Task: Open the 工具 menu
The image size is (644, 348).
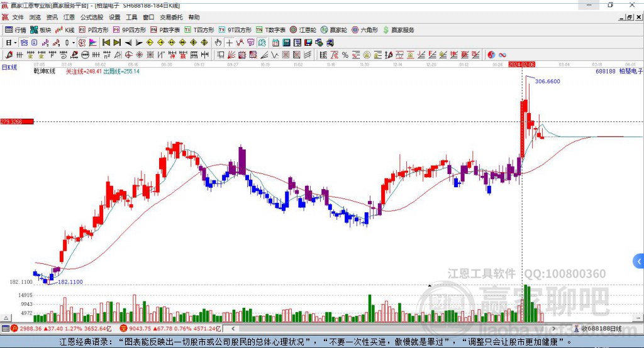Action: [131, 17]
